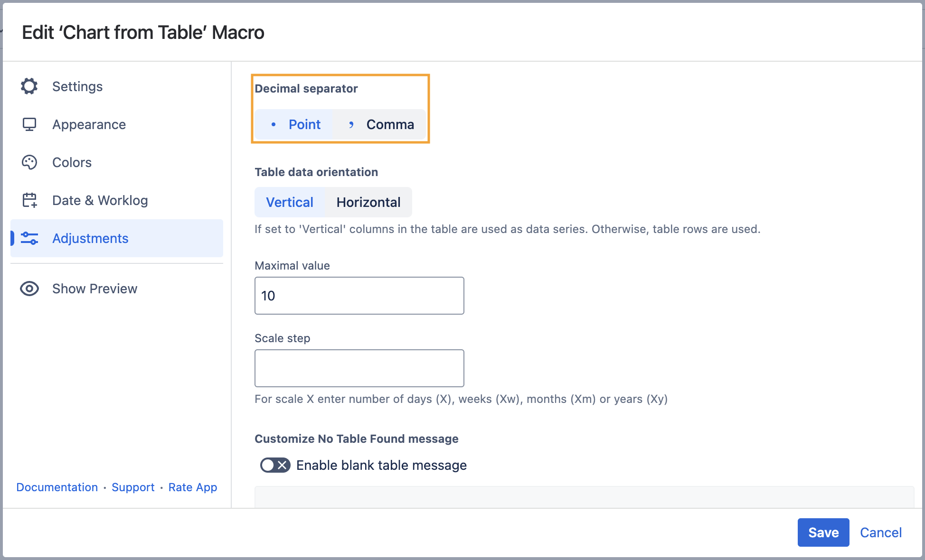Select Point as decimal separator
This screenshot has height=560, width=925.
(304, 124)
